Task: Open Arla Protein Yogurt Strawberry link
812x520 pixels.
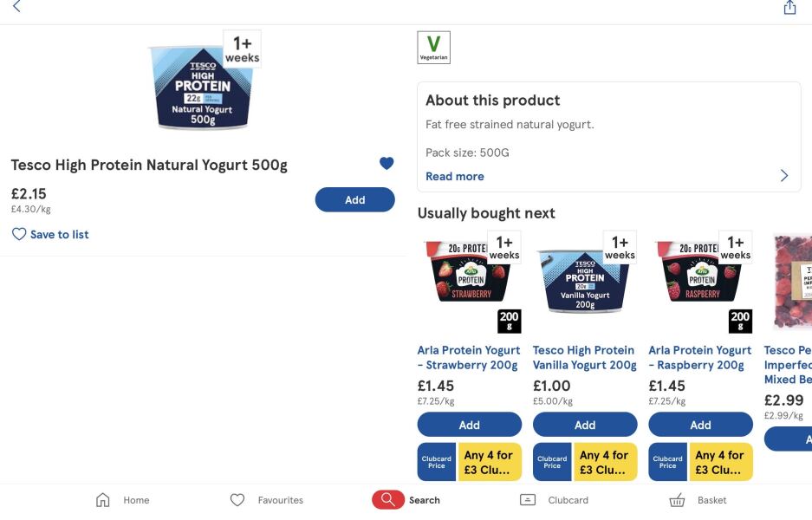Action: click(x=469, y=357)
